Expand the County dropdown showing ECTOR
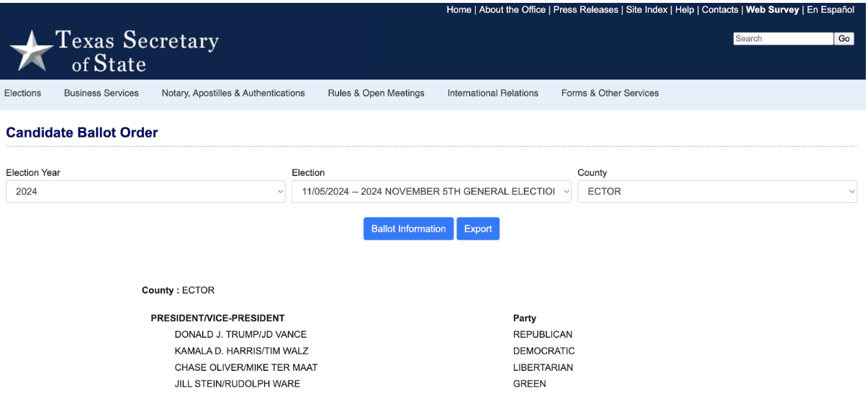Viewport: 868px width, 406px height. [717, 191]
